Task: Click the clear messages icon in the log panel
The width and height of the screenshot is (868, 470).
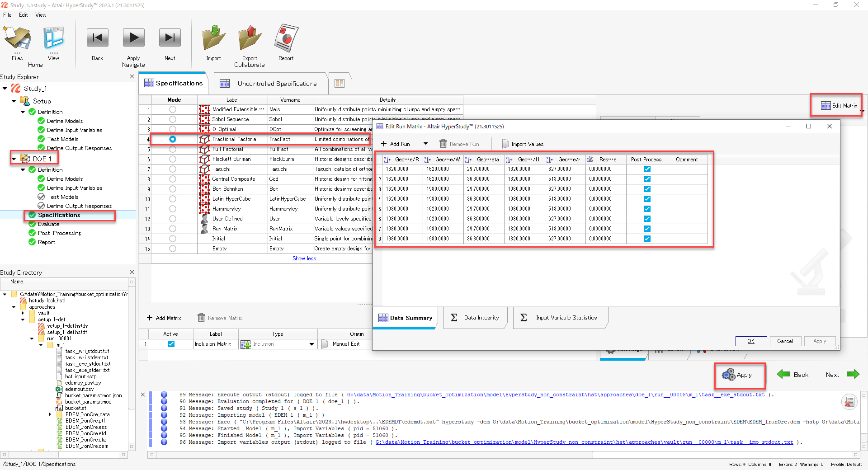Action: 849,402
